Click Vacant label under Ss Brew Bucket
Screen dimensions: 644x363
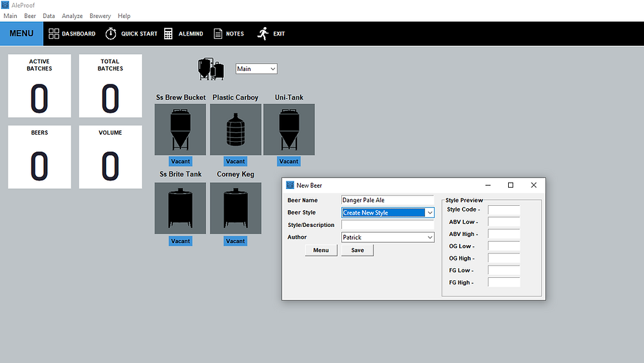180,161
